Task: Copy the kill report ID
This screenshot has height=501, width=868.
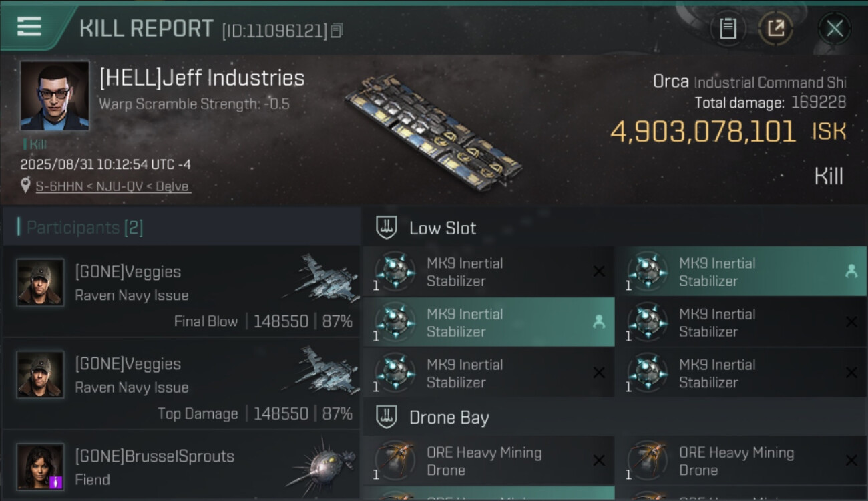Action: [337, 30]
